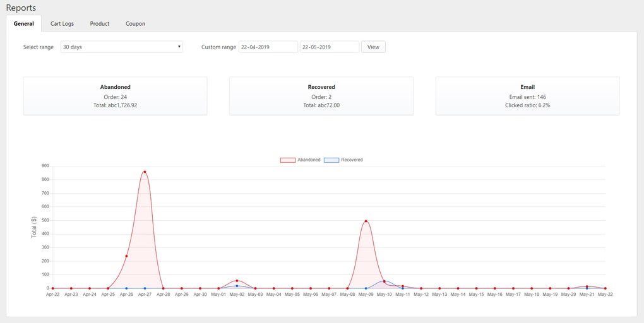Open the Coupon reports tab

(x=135, y=24)
